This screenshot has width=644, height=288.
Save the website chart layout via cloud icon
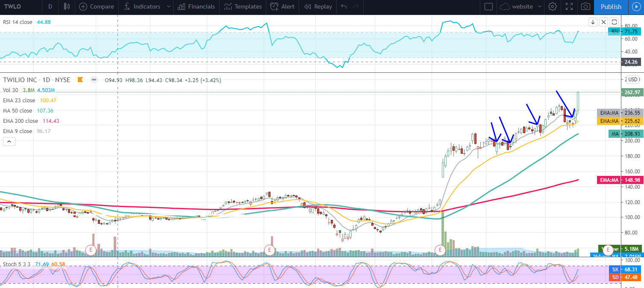[x=505, y=6]
